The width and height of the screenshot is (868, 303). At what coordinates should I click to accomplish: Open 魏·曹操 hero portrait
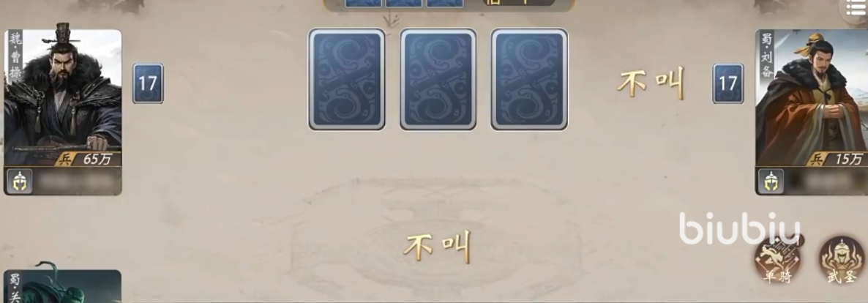coord(62,98)
